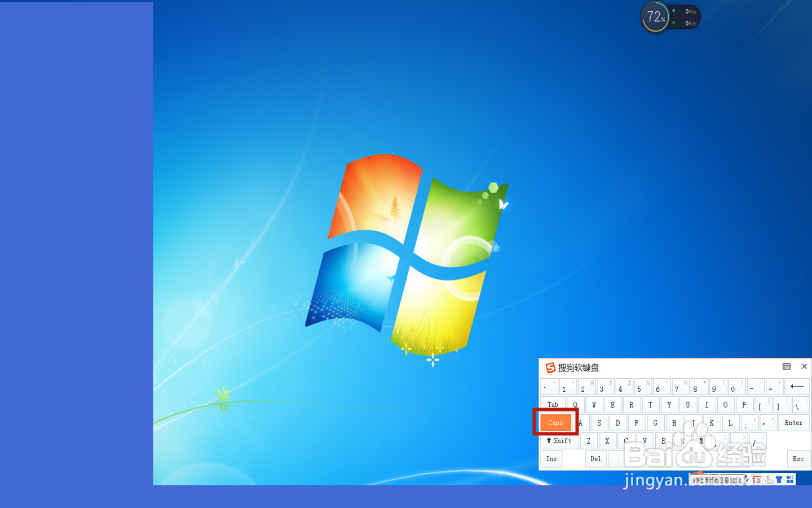Tap the number 4 key

[624, 387]
